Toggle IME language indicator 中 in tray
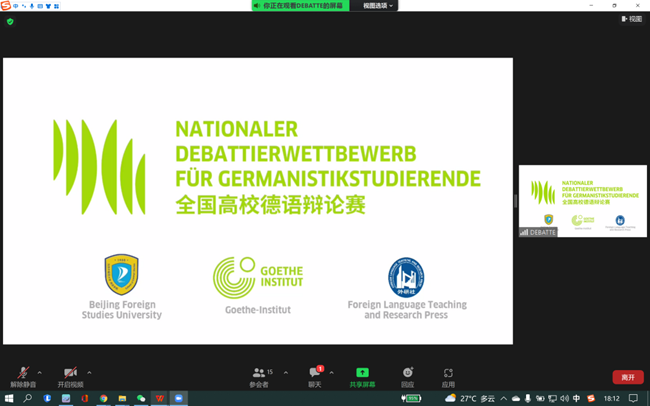Viewport: 650px width, 406px height. pyautogui.click(x=576, y=399)
